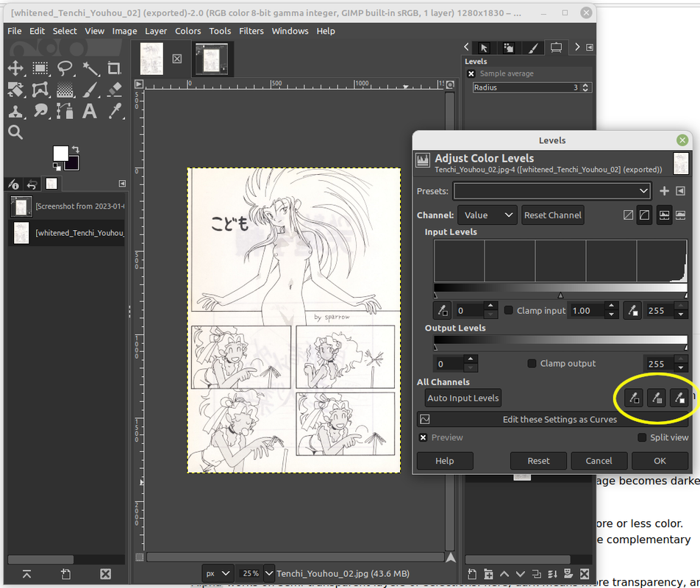The image size is (700, 588).
Task: Toggle zoom image when window size changes
Action: (x=451, y=85)
